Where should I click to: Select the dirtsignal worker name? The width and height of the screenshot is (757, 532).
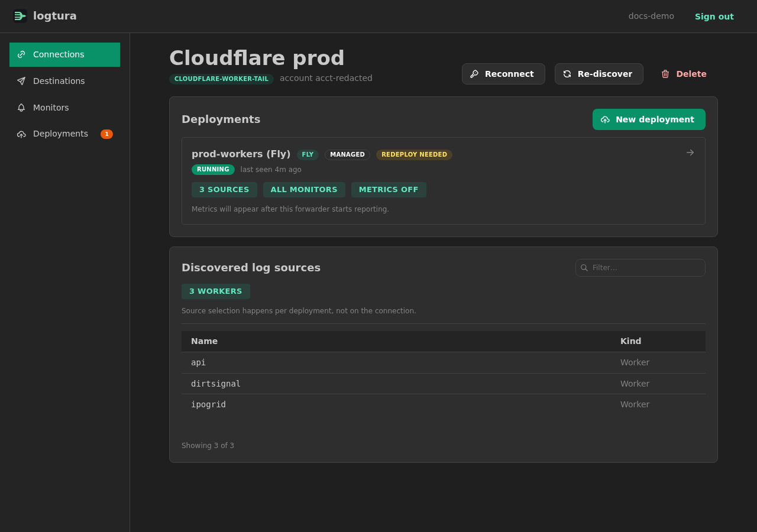pos(216,384)
